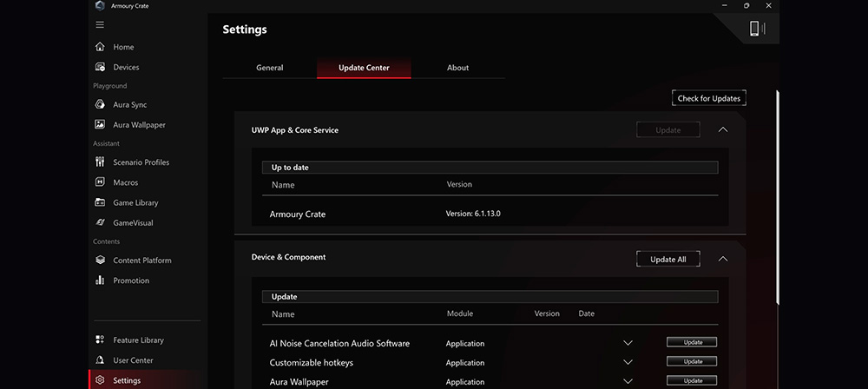Viewport: 868px width, 389px height.
Task: Click the Armoury Crate logo in title bar
Action: 100,5
